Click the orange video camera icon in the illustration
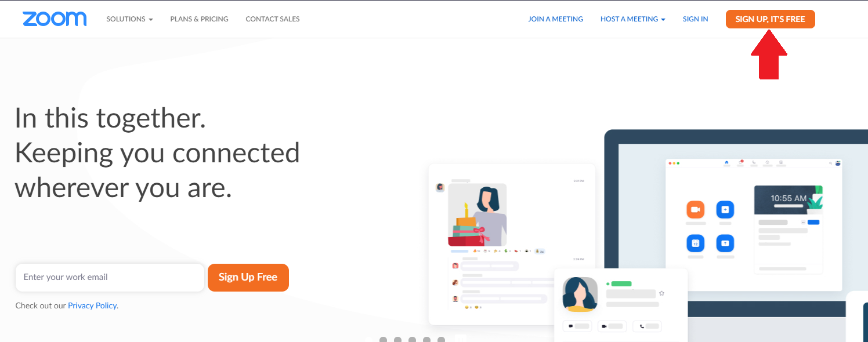 pos(695,209)
